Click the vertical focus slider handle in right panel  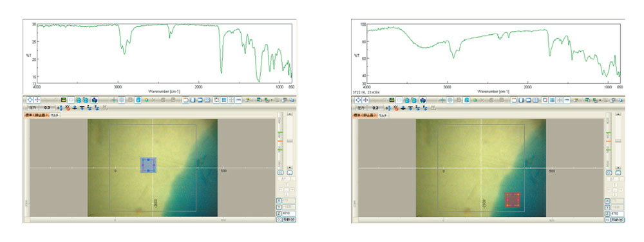coord(618,141)
